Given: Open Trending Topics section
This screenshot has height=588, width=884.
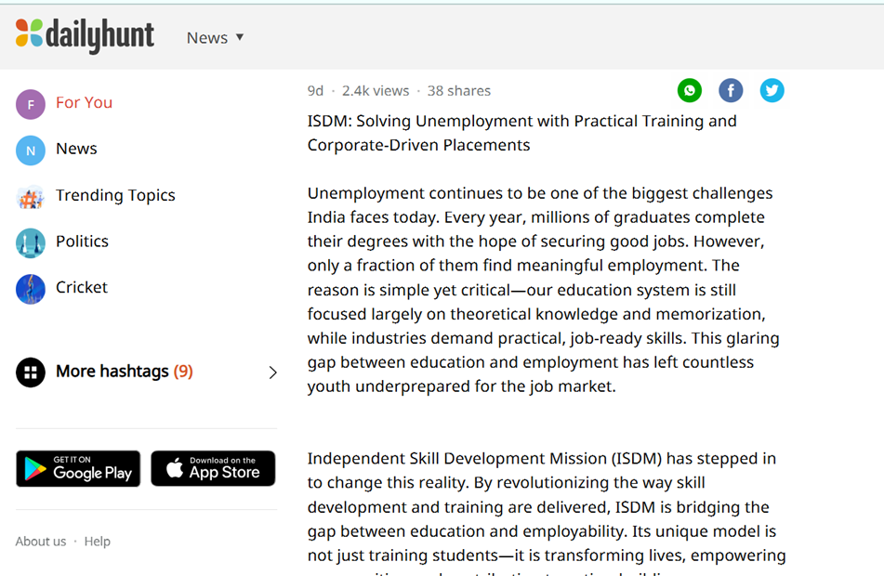Looking at the screenshot, I should [115, 195].
